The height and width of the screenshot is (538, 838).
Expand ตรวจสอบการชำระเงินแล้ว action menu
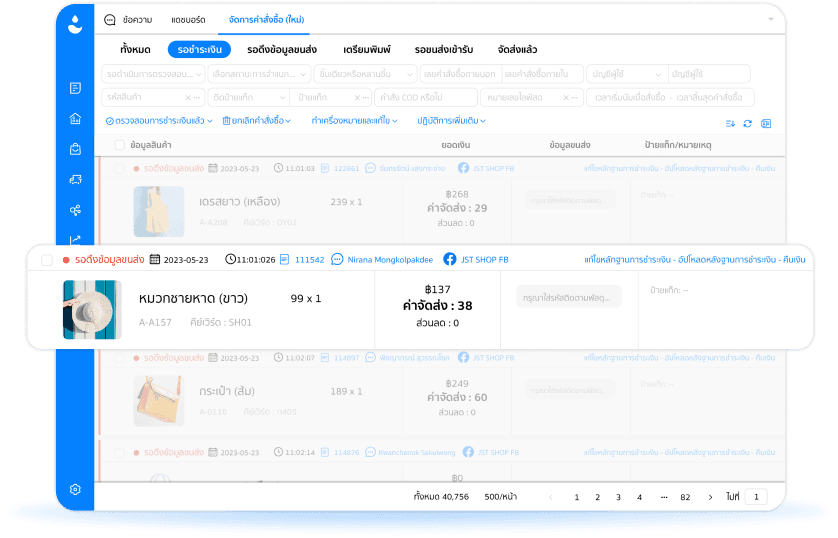(159, 121)
